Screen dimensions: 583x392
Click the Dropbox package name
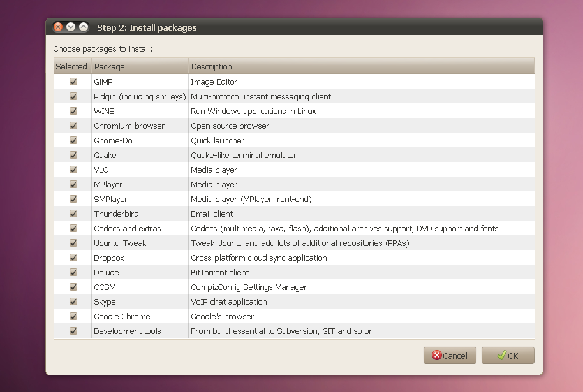click(x=108, y=258)
